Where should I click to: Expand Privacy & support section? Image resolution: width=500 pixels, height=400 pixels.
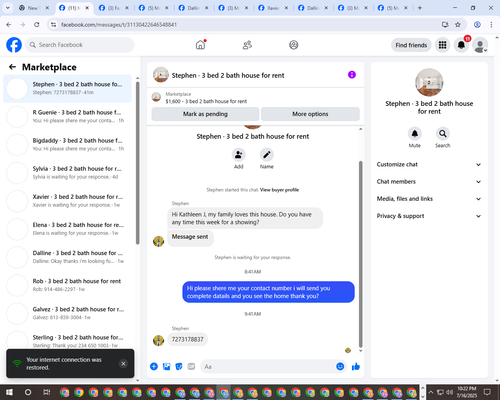[429, 216]
